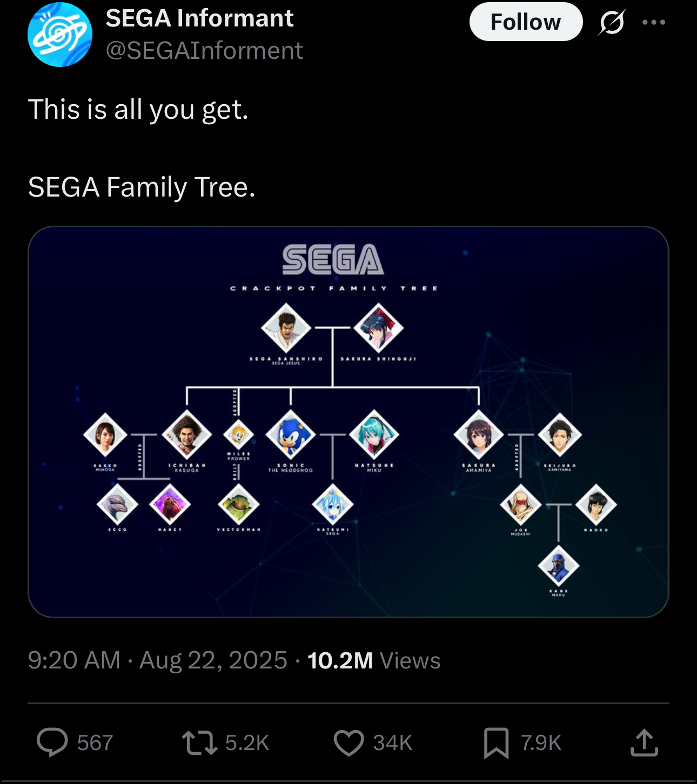Repost with the retweet arrows icon
The height and width of the screenshot is (784, 697).
[x=199, y=742]
